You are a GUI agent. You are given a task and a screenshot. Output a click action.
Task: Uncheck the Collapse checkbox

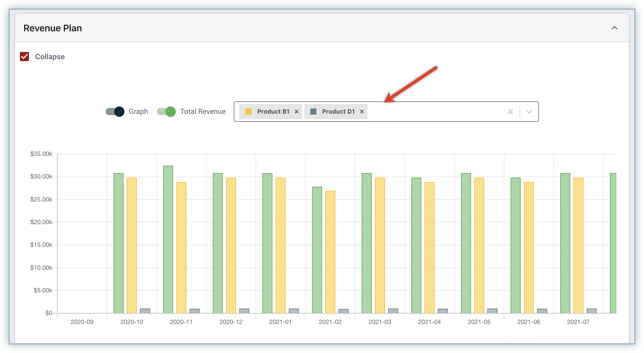(x=24, y=57)
